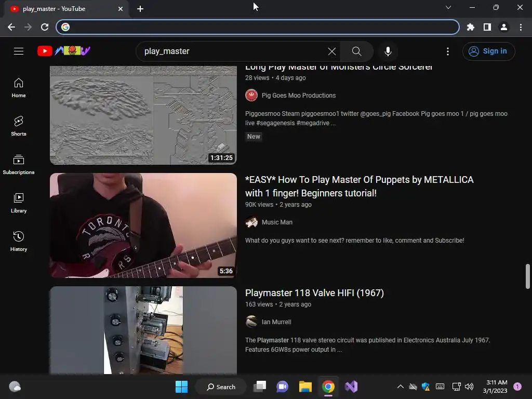The width and height of the screenshot is (532, 399).
Task: Open the Ian Murrell channel
Action: [276, 322]
